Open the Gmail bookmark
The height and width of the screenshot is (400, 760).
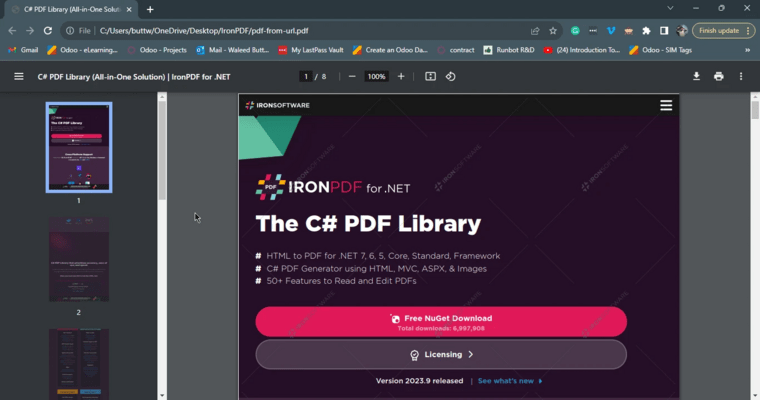(23, 50)
